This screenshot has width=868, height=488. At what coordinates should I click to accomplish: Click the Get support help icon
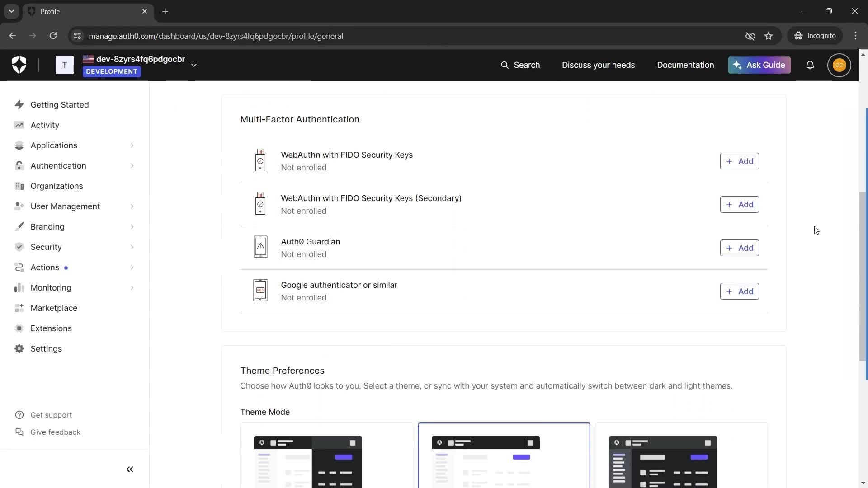(x=19, y=415)
